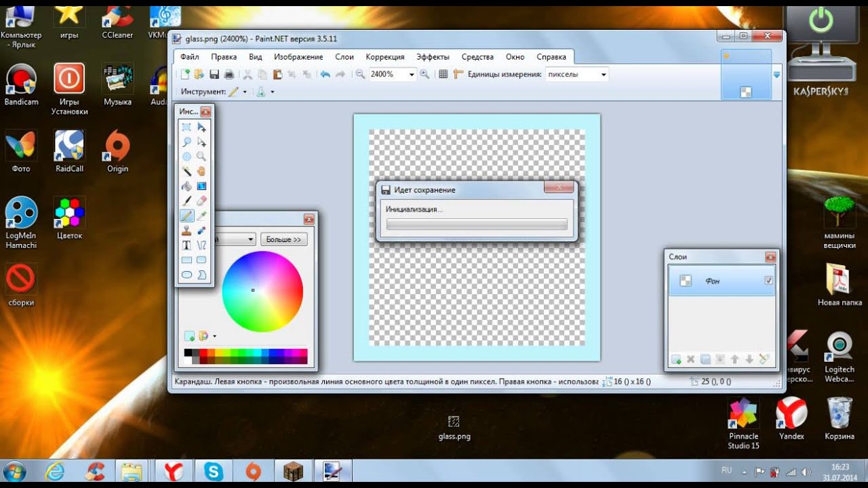Screen dimensions: 868x488
Task: Select the Rounded Rectangle tool
Action: (201, 260)
